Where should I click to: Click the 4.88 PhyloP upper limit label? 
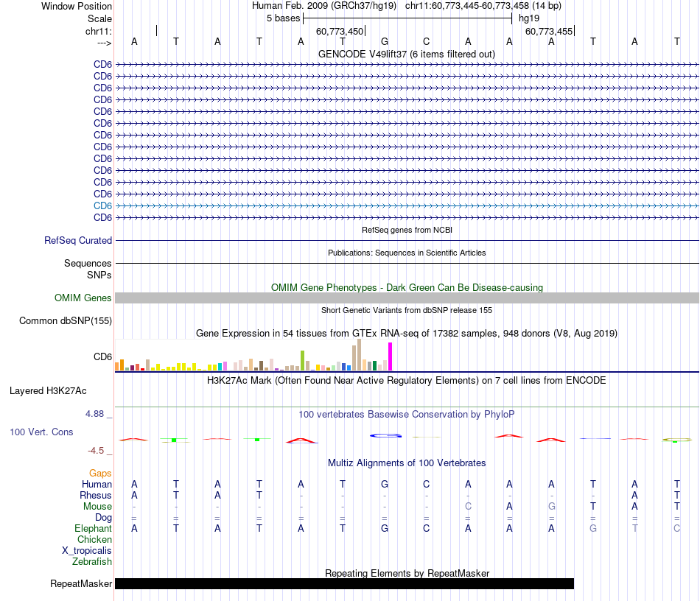(x=95, y=414)
